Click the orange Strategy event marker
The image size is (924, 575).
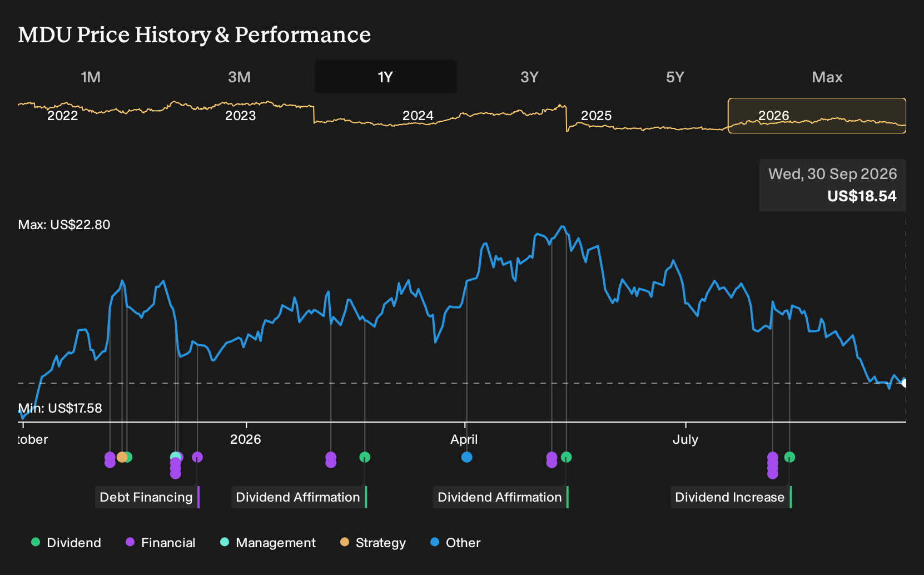(x=122, y=457)
